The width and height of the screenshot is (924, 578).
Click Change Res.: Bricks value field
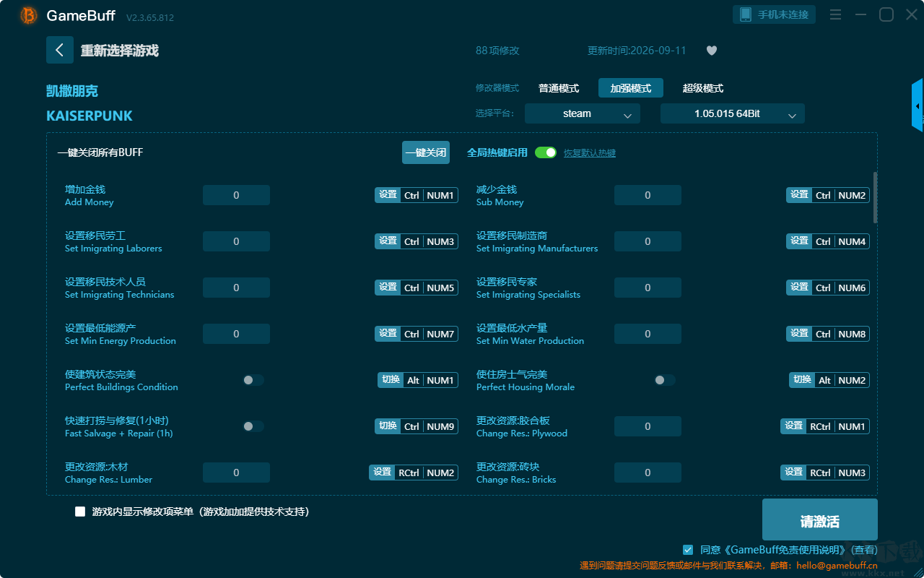point(648,473)
